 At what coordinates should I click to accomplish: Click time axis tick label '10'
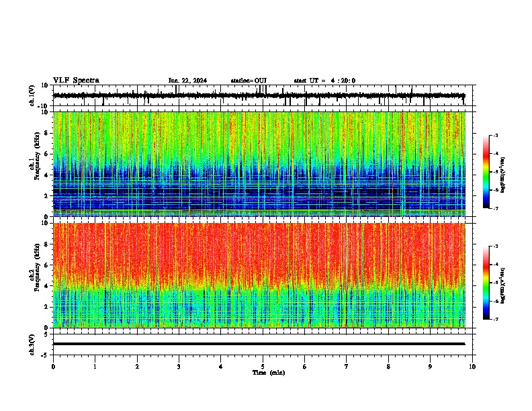(x=472, y=367)
